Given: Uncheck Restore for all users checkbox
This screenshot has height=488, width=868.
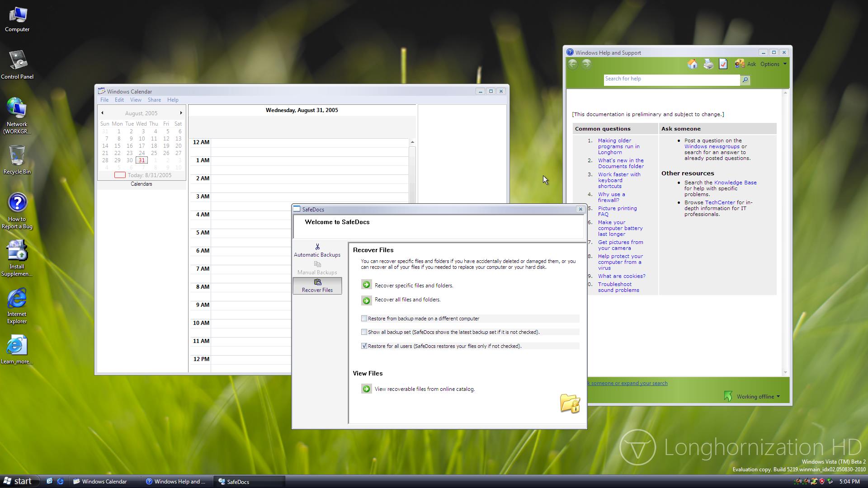Looking at the screenshot, I should coord(364,346).
